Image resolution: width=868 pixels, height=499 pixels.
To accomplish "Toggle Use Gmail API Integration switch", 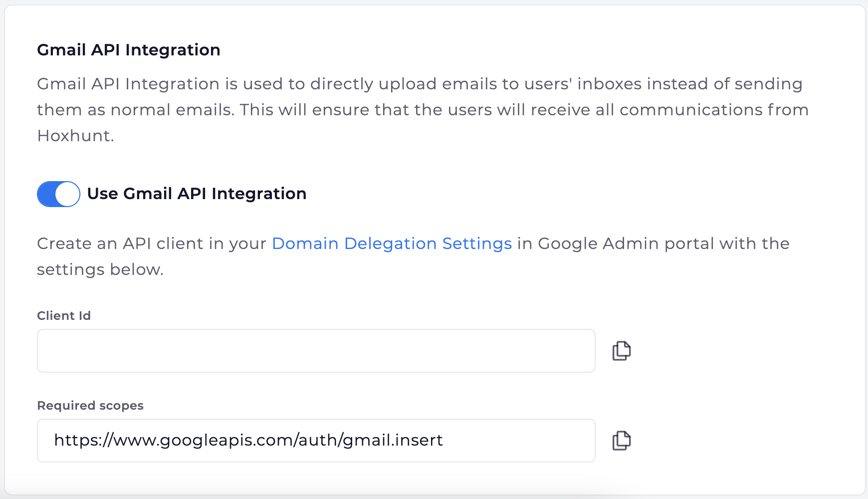I will pos(59,194).
